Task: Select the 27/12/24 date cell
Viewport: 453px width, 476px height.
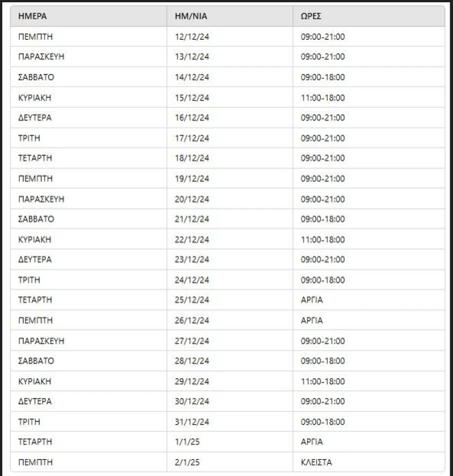Action: 192,341
